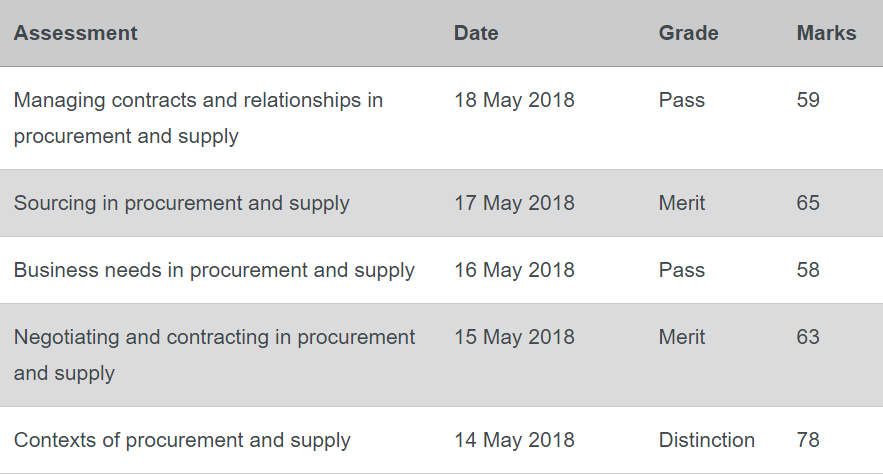Click the 17 May 2018 date cell
Viewport: 883px width, 474px height.
tap(514, 203)
